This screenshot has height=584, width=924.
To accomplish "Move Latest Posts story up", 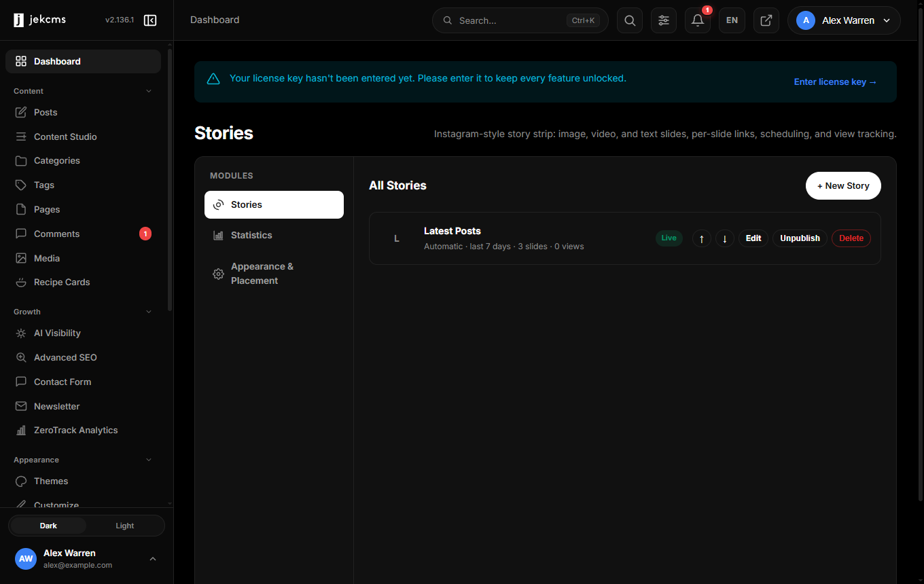I will click(702, 238).
